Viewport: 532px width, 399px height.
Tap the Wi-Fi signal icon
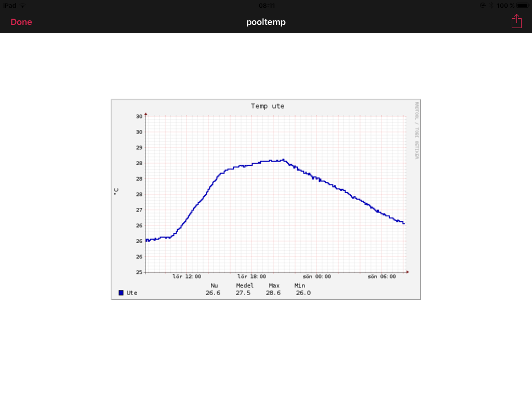(x=22, y=5)
